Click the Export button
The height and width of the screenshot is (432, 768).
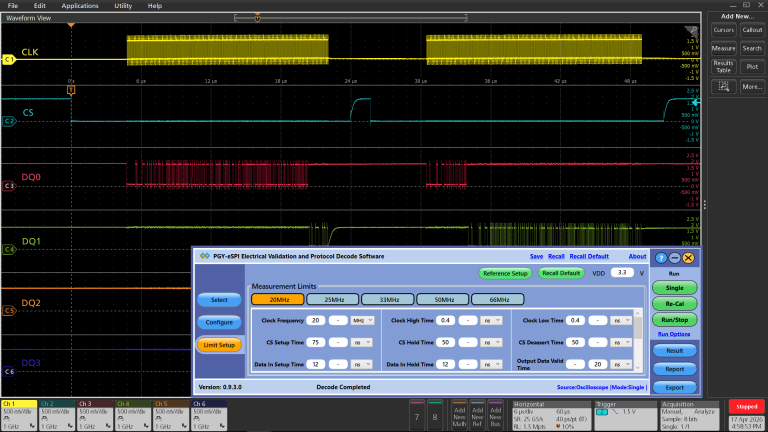click(x=674, y=387)
